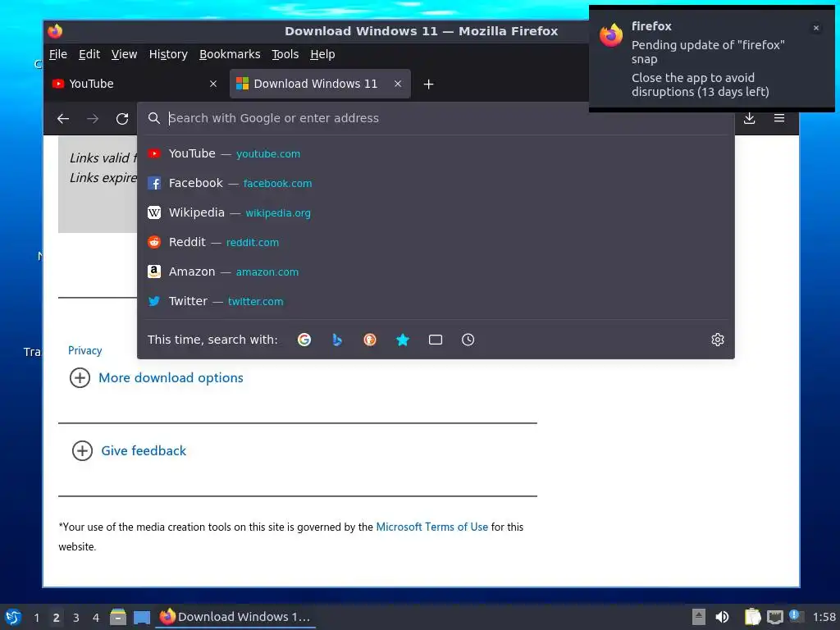
Task: Open the Tools menu
Action: [x=285, y=54]
